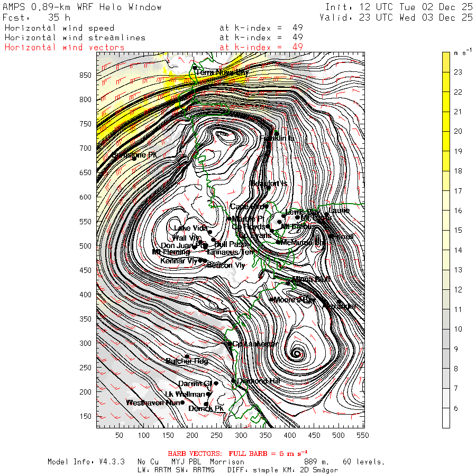Click the Cp Lancaster label

pyautogui.click(x=255, y=344)
